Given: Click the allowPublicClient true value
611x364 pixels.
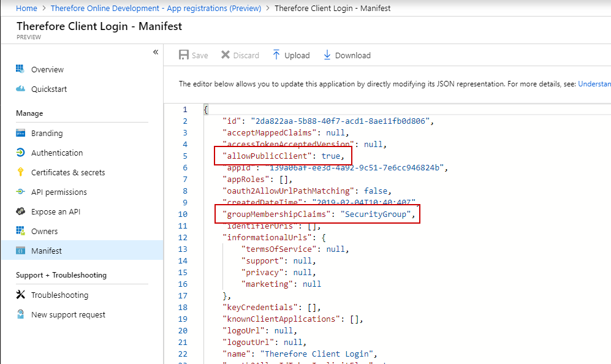Looking at the screenshot, I should [330, 156].
